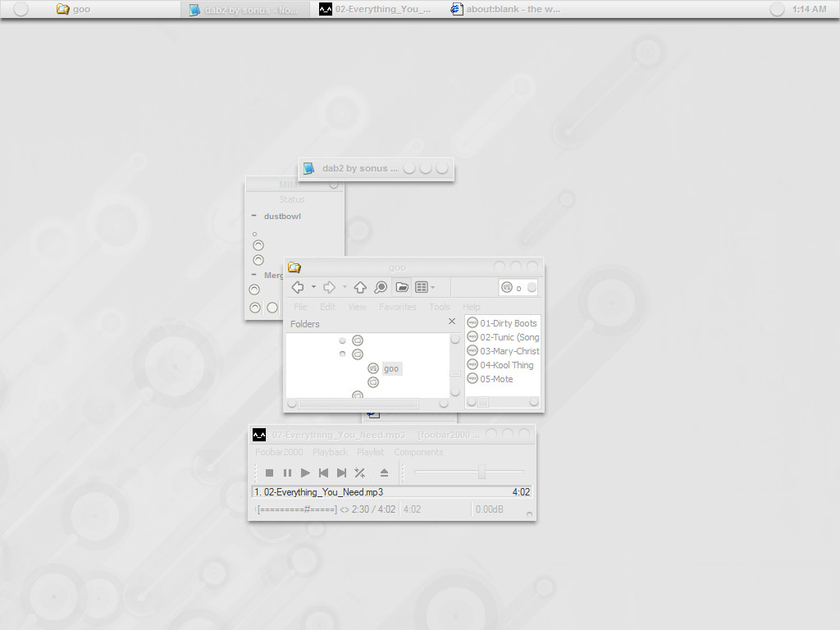Open the address bar dropdown in goo window
This screenshot has height=630, width=840.
(x=532, y=287)
